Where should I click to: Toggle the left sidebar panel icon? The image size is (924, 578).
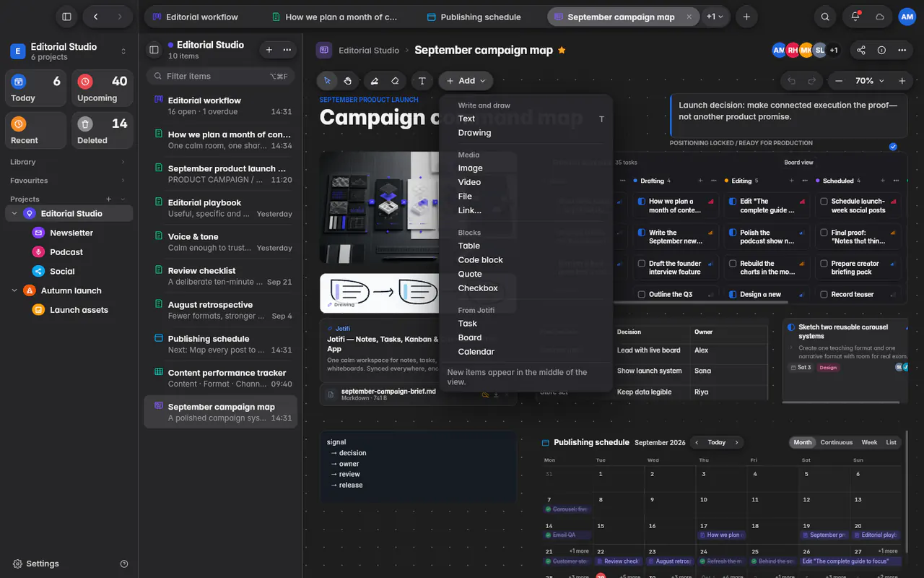66,17
